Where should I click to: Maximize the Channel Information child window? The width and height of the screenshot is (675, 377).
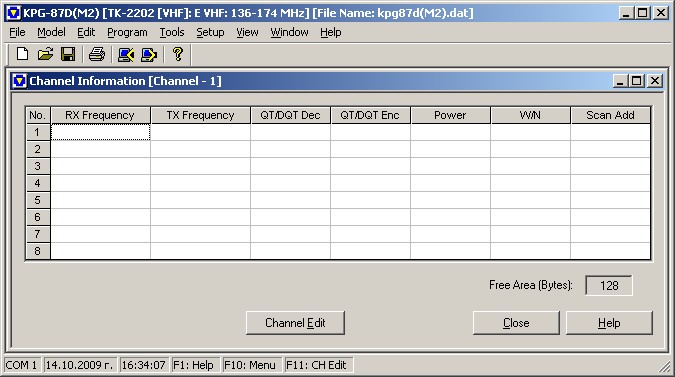636,80
